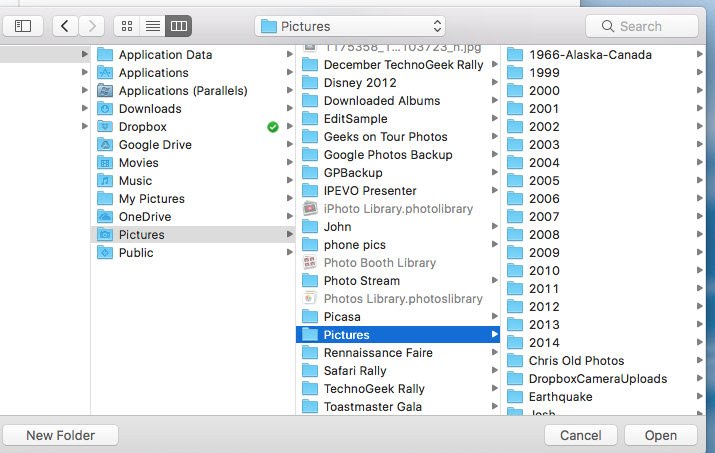Select the Application Data folder icon

[105, 55]
